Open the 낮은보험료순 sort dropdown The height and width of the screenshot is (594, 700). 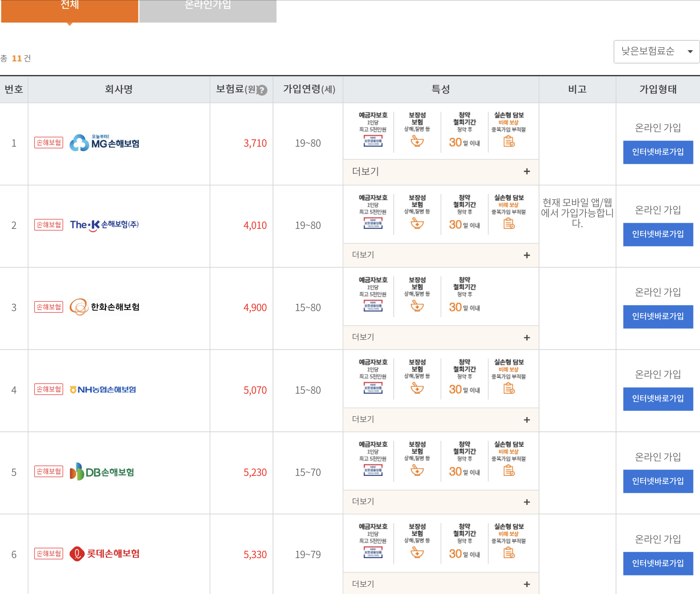[x=656, y=51]
